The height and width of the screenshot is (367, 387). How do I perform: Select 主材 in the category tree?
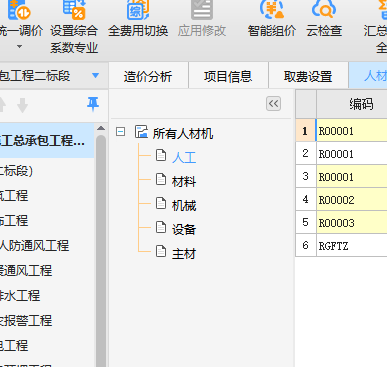(184, 254)
